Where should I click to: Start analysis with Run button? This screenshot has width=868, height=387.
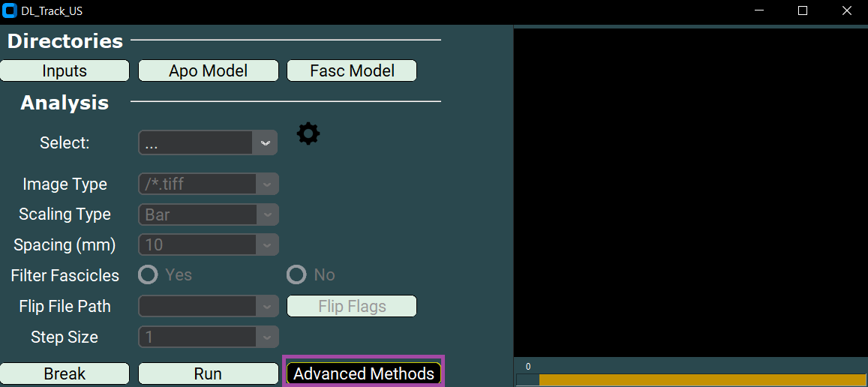point(208,373)
